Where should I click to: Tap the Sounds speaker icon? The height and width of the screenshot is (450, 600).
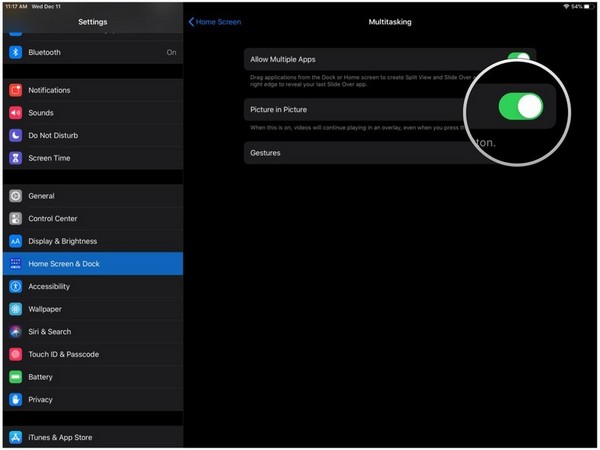pos(16,113)
